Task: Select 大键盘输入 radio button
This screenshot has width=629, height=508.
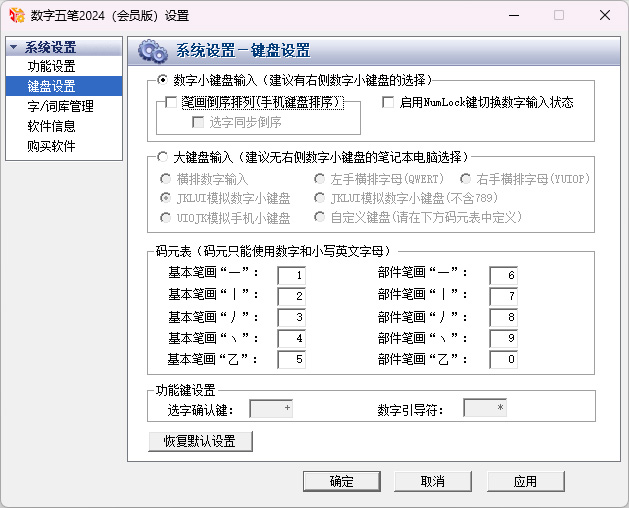Action: click(162, 157)
